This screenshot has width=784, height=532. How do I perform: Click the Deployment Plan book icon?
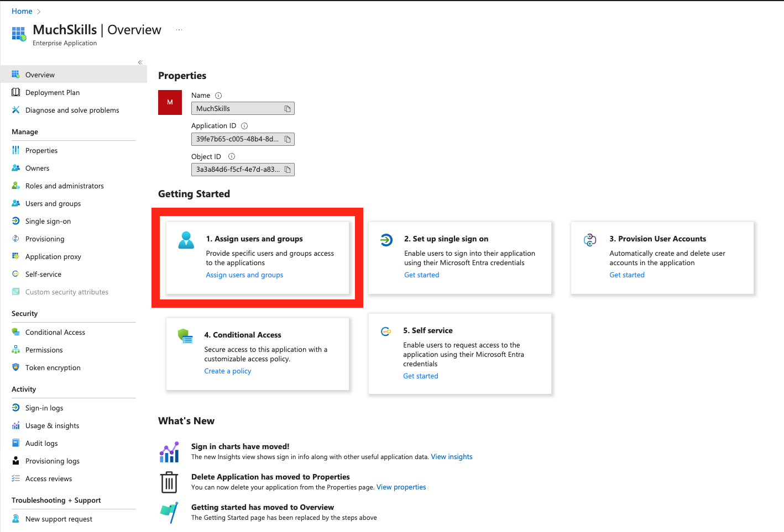click(15, 92)
